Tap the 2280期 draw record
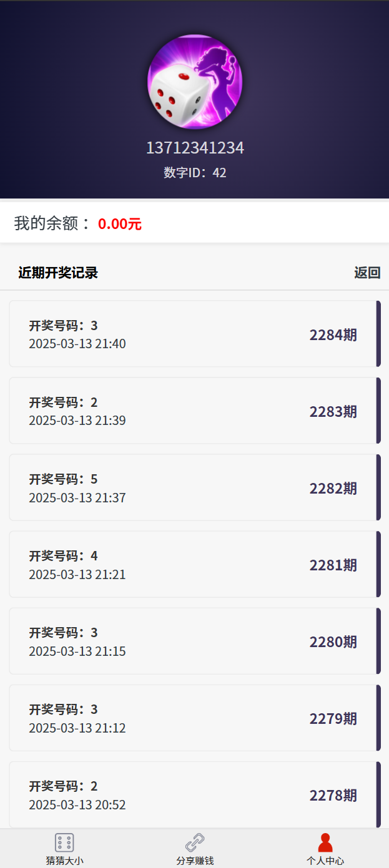Viewport: 389px width, 868px height. pyautogui.click(x=194, y=641)
